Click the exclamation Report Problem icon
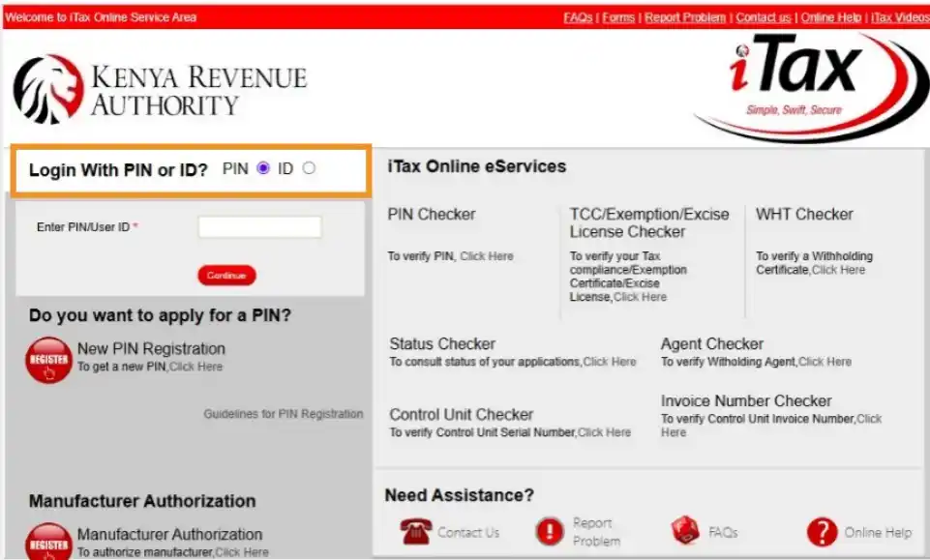The image size is (930, 560). 550,531
